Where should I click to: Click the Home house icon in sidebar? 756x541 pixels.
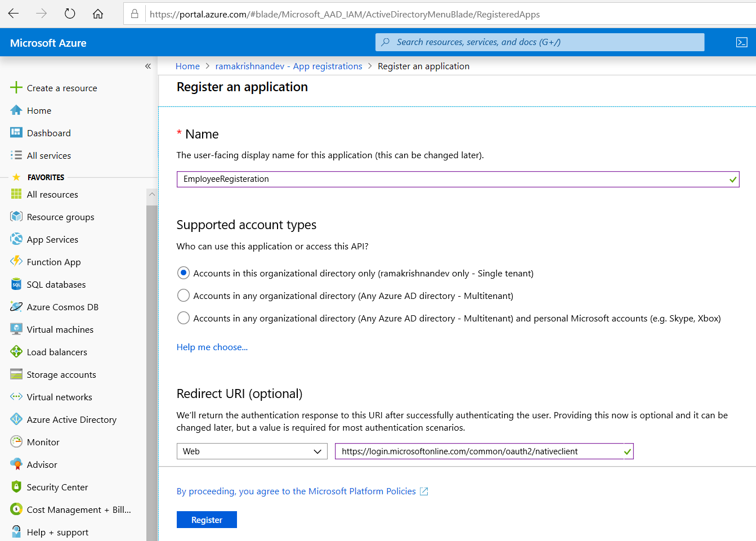click(x=16, y=110)
